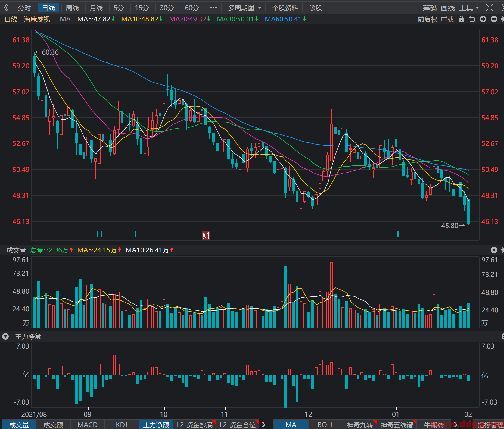Toggle 前复权 price adjustment mode

[x=427, y=19]
